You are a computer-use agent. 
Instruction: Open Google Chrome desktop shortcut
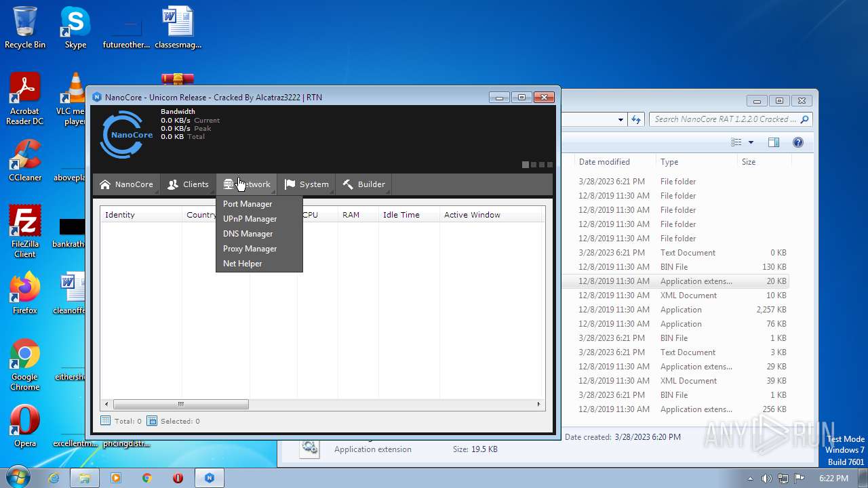tap(25, 365)
